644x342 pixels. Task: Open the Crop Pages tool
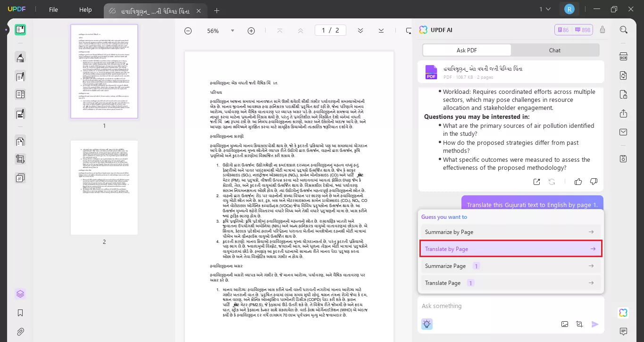pos(20,159)
